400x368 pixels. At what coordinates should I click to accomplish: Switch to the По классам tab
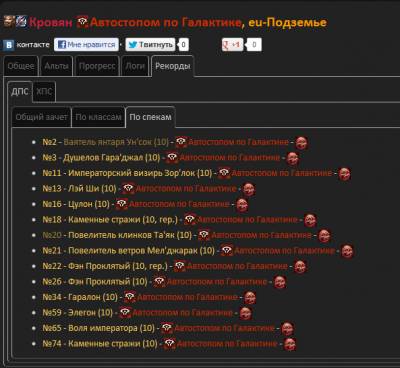pos(98,117)
